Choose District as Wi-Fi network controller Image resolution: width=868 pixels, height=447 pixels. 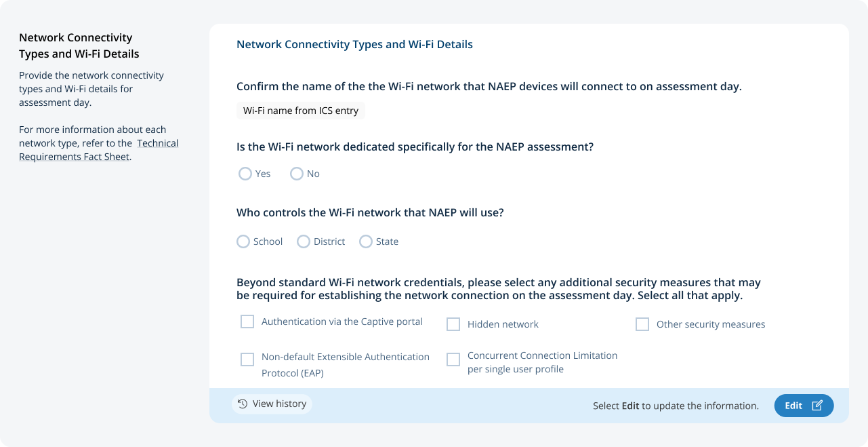pos(304,241)
